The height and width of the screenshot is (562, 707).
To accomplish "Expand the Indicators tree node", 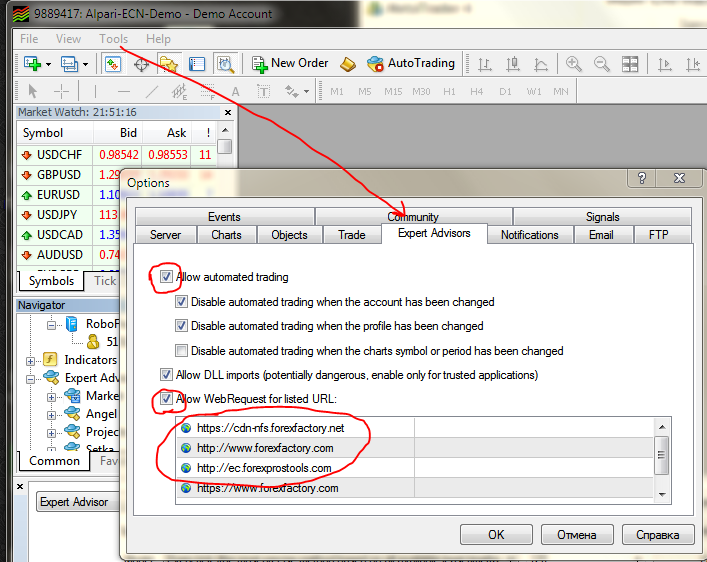I will click(30, 361).
